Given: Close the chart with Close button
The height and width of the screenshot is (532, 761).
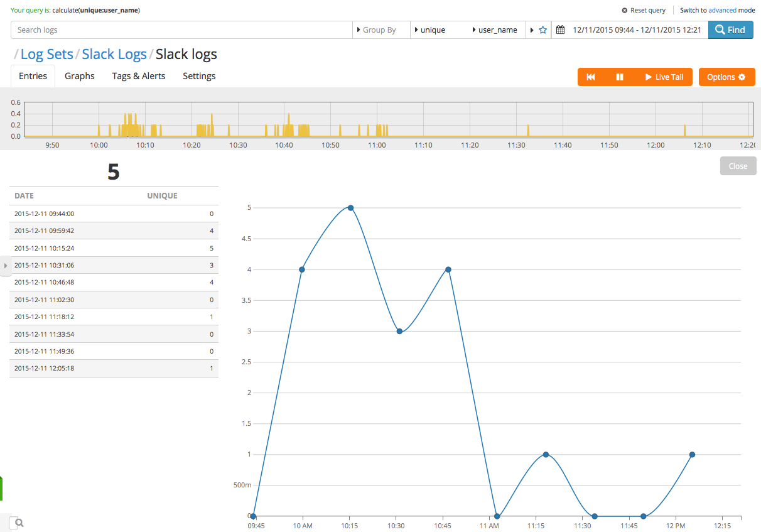Looking at the screenshot, I should pos(738,166).
